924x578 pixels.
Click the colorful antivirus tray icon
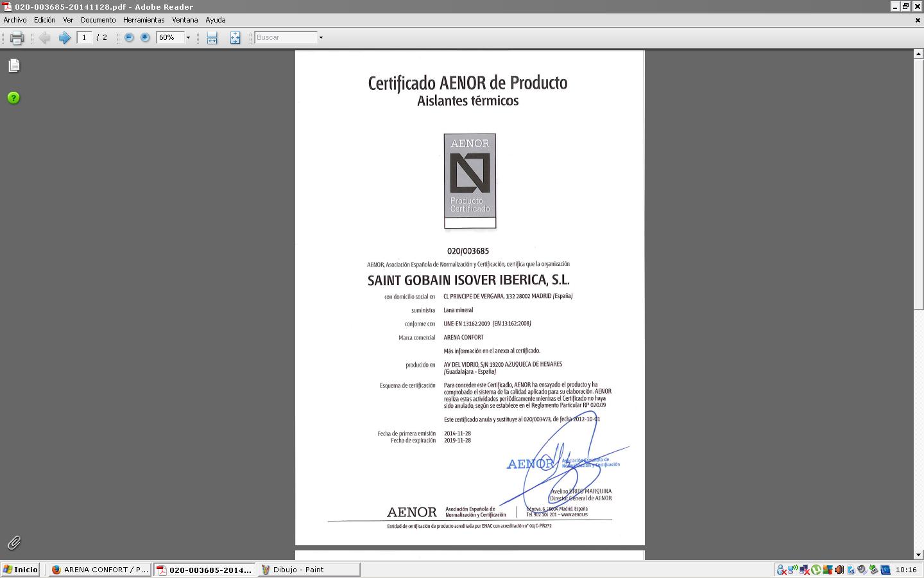click(828, 570)
